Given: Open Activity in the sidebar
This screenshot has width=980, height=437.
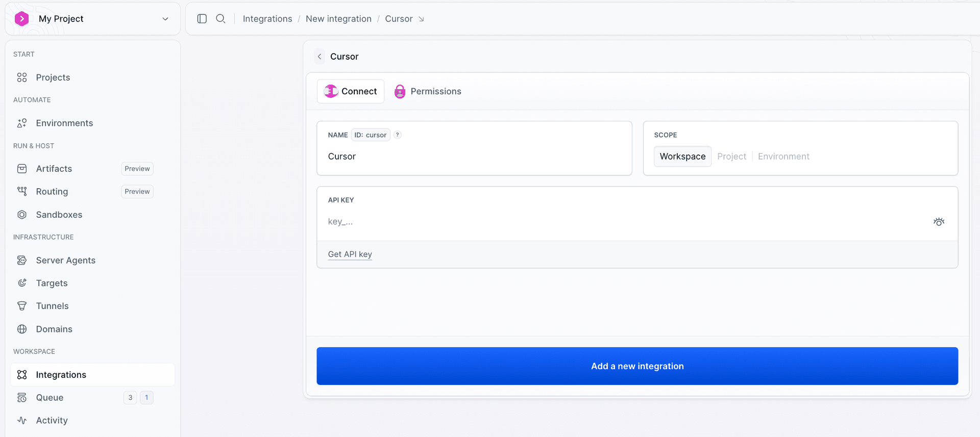Looking at the screenshot, I should [52, 420].
